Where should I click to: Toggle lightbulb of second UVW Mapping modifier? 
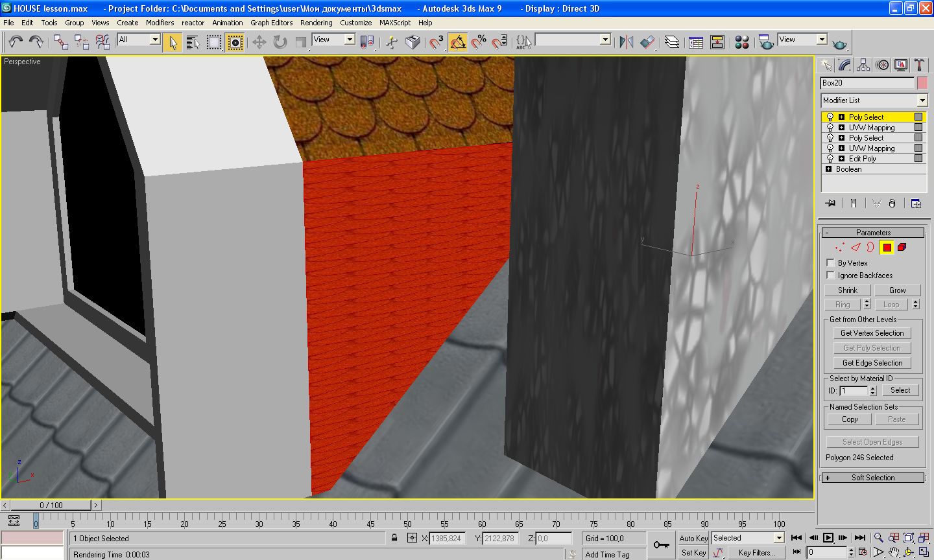[x=830, y=148]
